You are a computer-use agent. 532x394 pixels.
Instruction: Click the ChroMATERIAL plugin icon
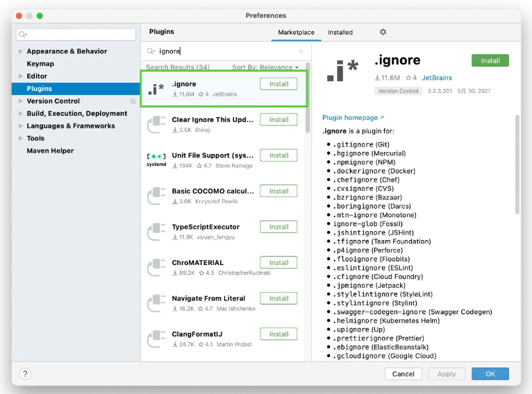[156, 267]
